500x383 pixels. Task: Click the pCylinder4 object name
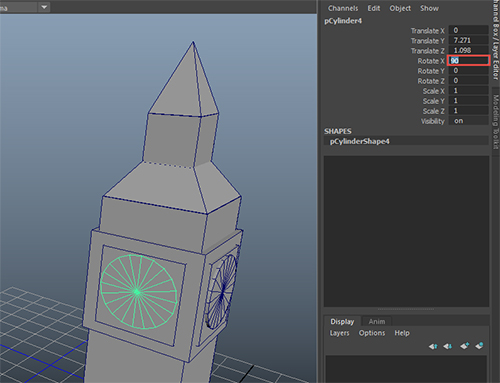tap(343, 21)
